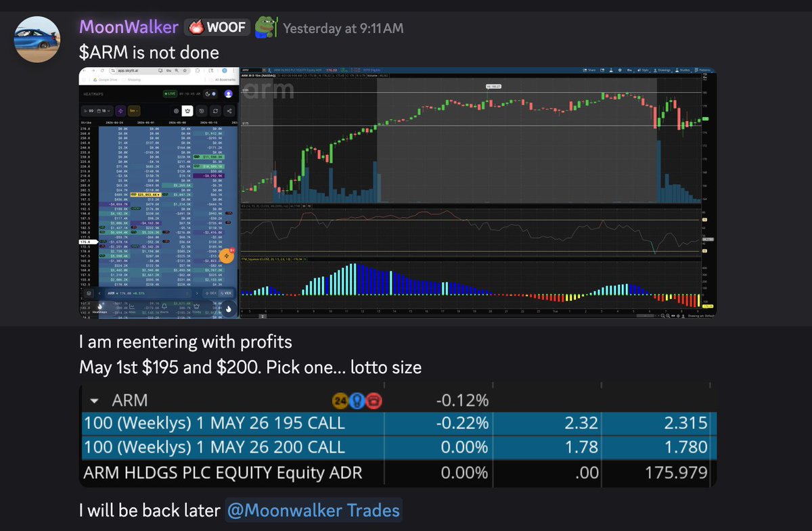
Task: Open the Skylit user profile icon
Action: click(x=229, y=94)
